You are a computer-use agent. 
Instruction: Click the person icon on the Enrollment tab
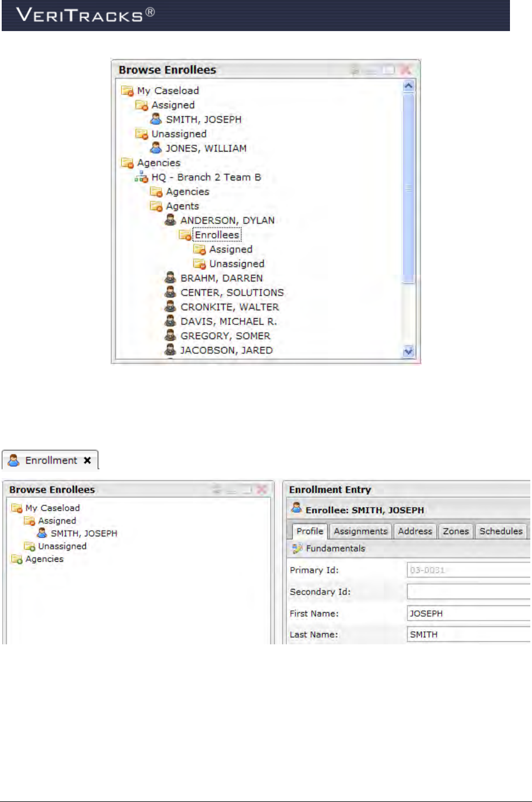[14, 460]
